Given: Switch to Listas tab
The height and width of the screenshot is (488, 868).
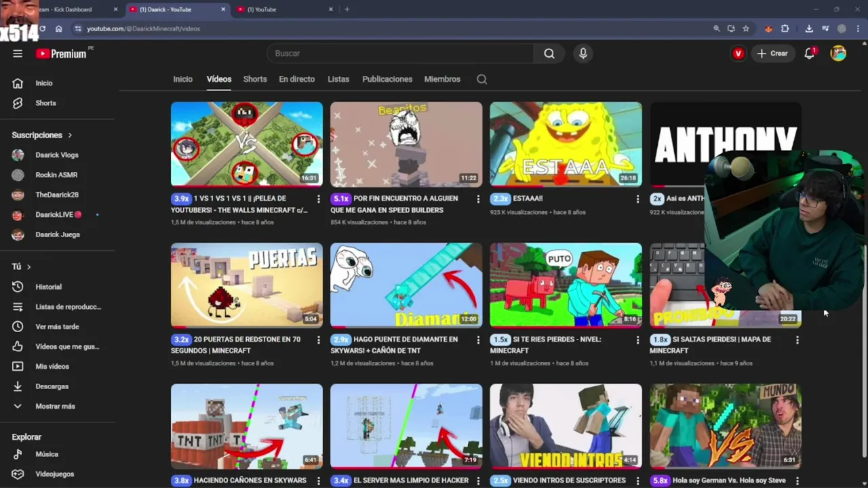Looking at the screenshot, I should pos(338,79).
